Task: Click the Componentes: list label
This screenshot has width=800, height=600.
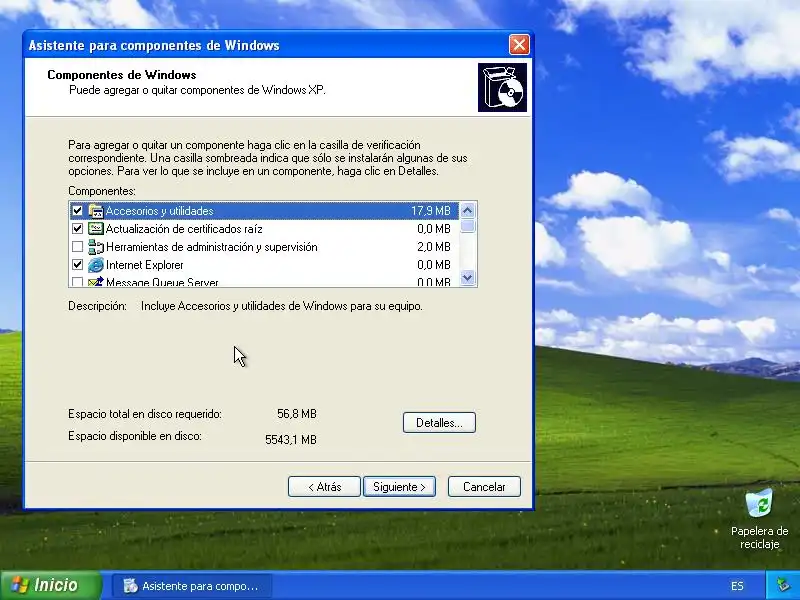Action: 102,191
